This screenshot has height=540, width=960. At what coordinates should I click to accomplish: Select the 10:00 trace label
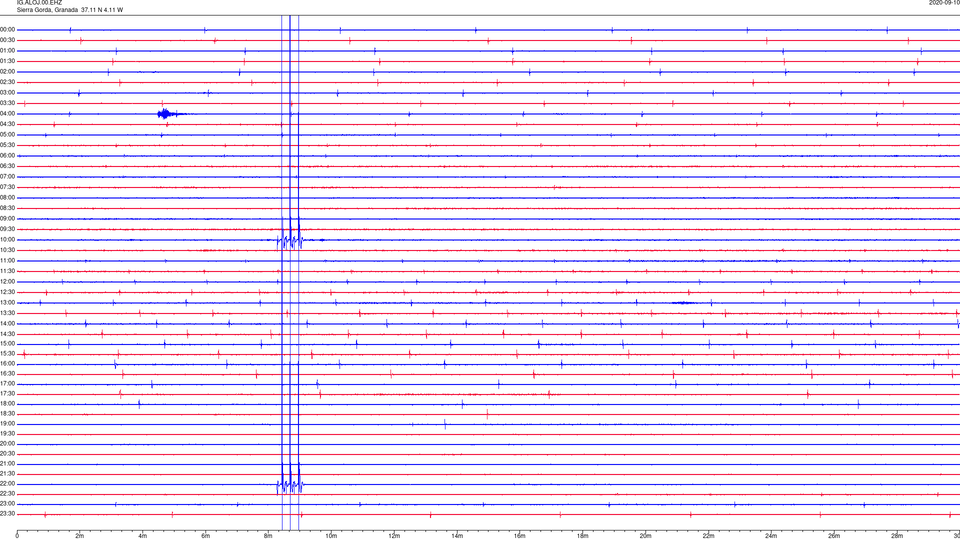pos(8,240)
